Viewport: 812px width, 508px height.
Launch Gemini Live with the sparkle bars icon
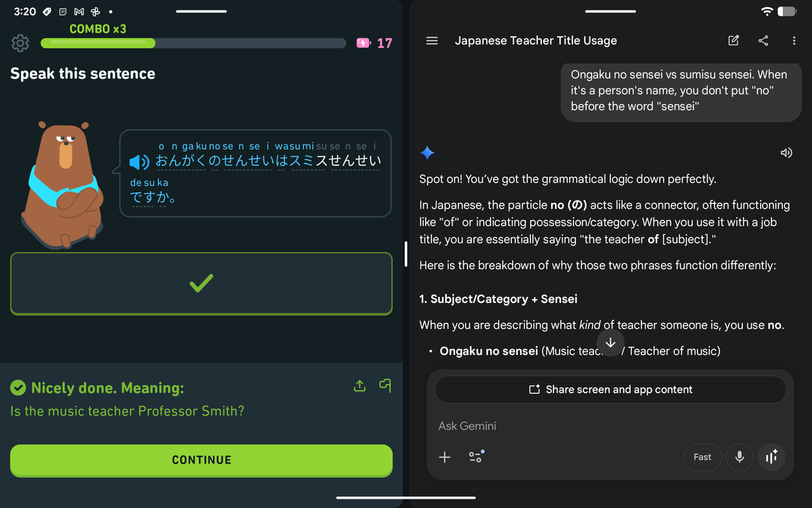(771, 457)
